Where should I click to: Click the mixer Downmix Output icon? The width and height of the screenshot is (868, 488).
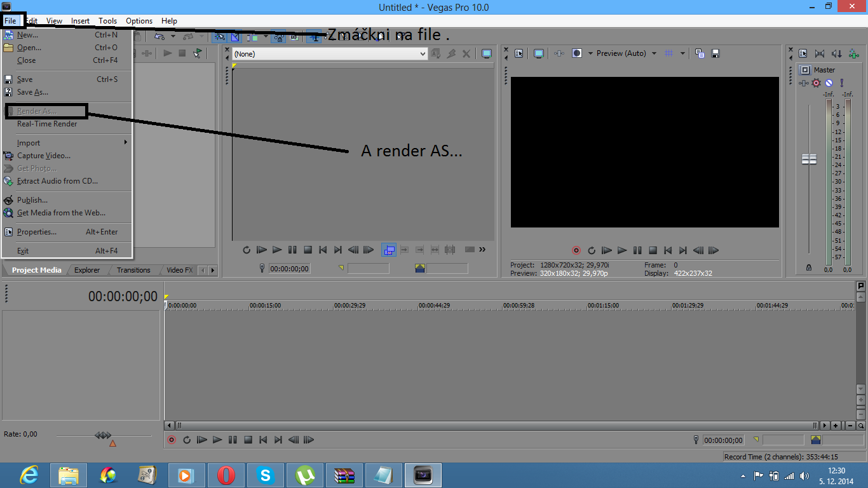pyautogui.click(x=820, y=53)
